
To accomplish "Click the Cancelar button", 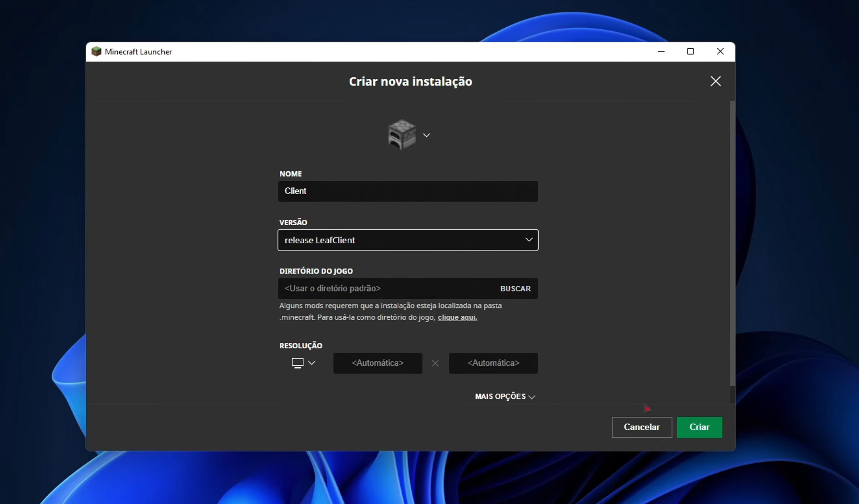I will click(641, 427).
